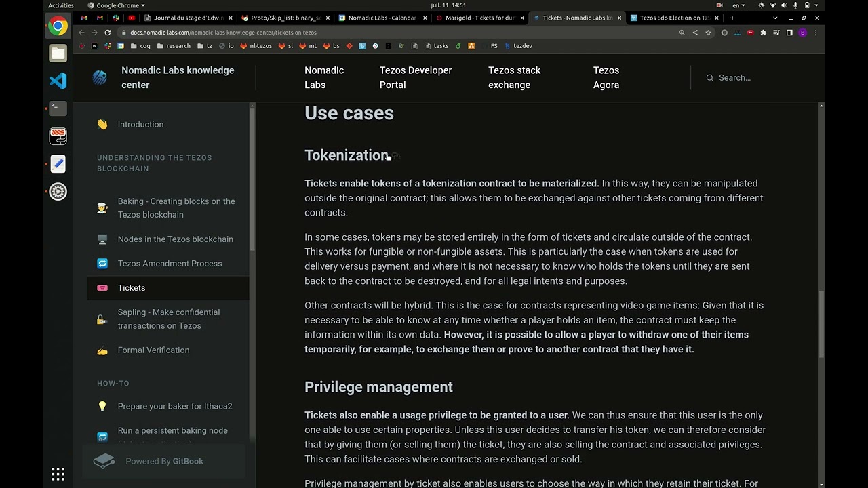Open the system status menu arrow
Image resolution: width=868 pixels, height=488 pixels.
point(816,5)
